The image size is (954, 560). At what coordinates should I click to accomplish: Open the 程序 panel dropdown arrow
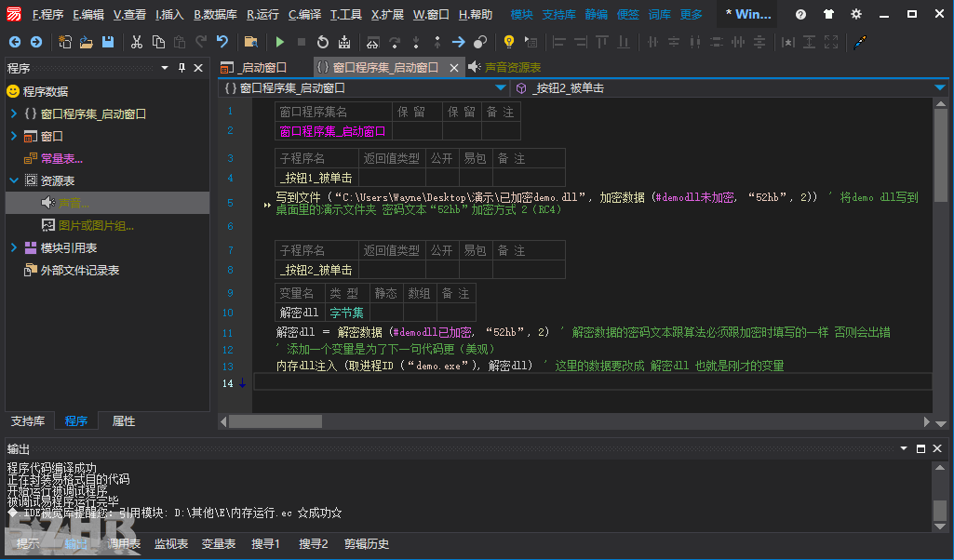(x=164, y=68)
